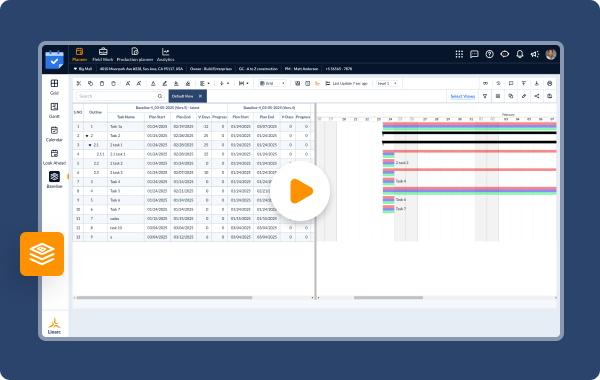
Task: Click the cut scissors tool
Action: (79, 83)
